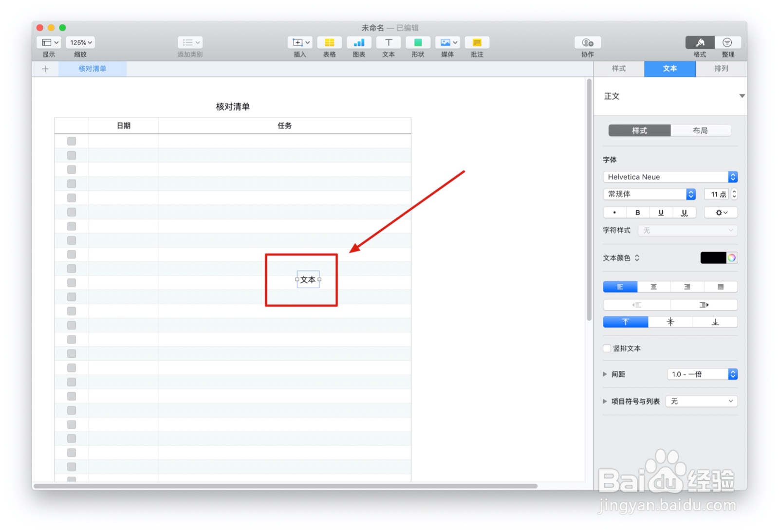The width and height of the screenshot is (779, 532).
Task: Open the shape picker
Action: tap(418, 43)
